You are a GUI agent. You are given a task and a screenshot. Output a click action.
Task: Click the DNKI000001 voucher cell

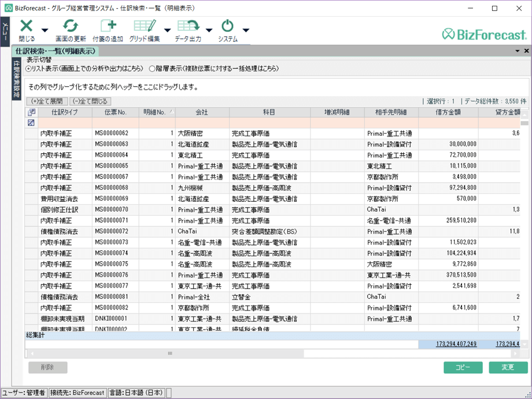click(x=115, y=319)
